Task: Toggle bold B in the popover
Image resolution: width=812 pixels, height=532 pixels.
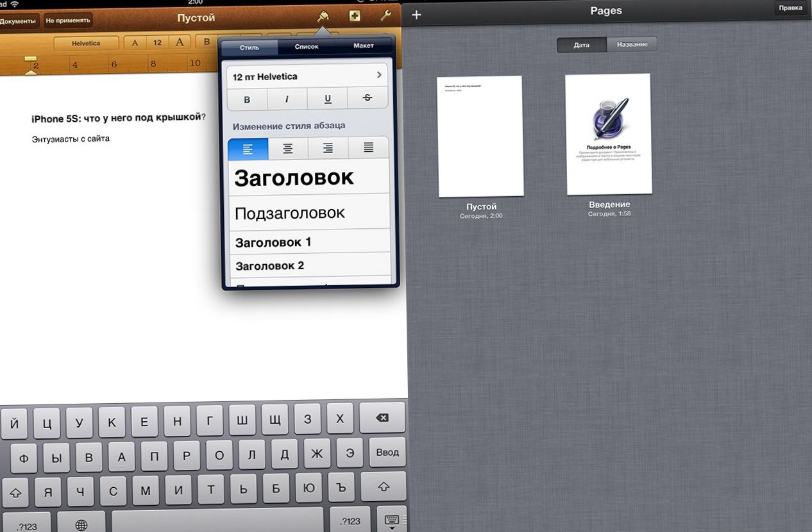Action: (x=247, y=99)
